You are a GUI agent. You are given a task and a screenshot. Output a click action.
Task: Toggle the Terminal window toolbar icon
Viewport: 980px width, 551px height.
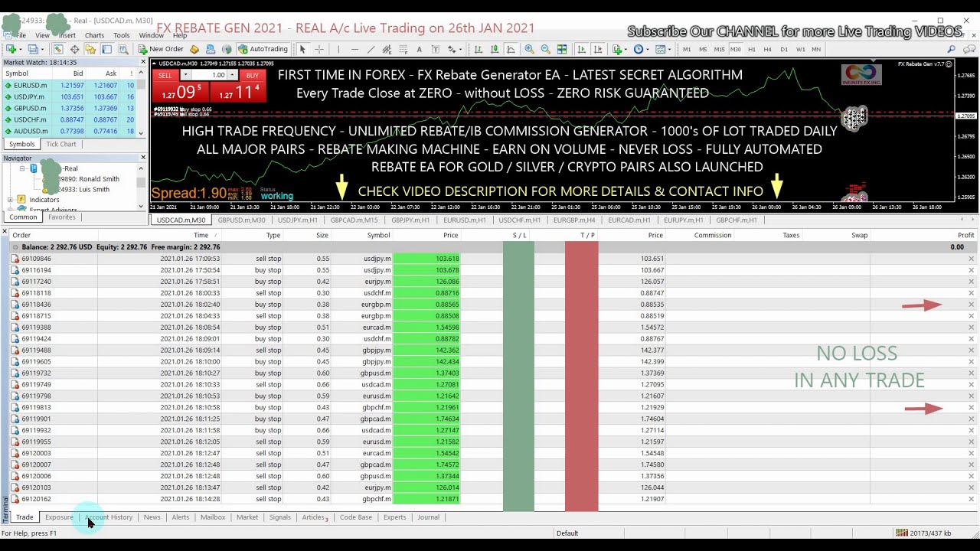tap(106, 49)
